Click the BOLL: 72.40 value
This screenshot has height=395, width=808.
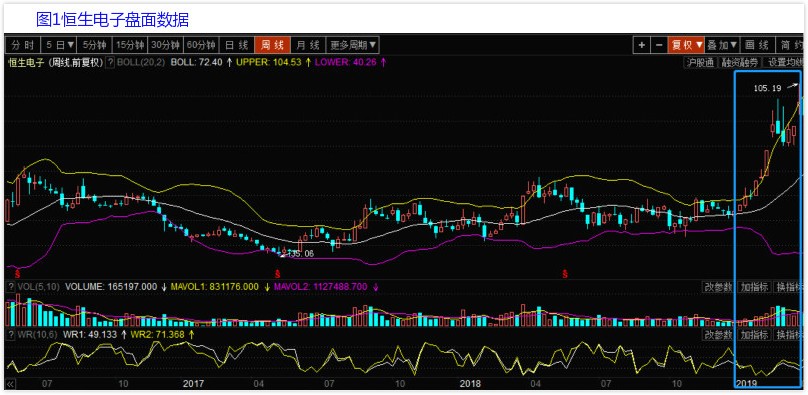point(196,62)
